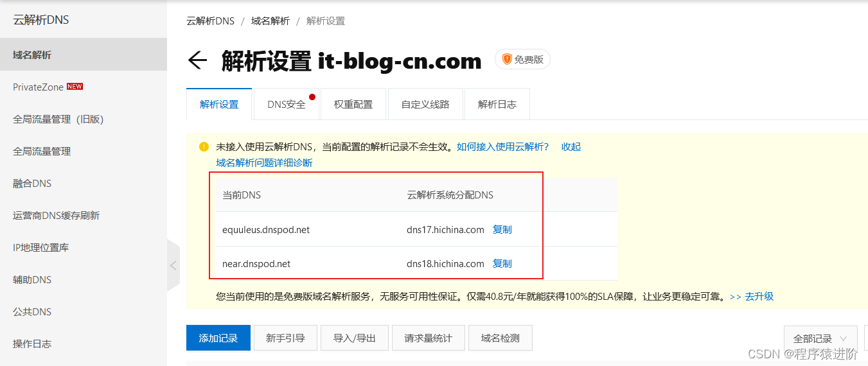Click the equuleus.dnspod.net cell
Image resolution: width=868 pixels, height=366 pixels.
(266, 230)
